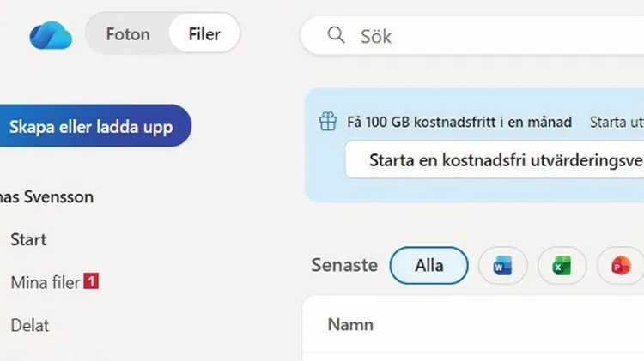Select the Alla filter pill

(x=428, y=265)
